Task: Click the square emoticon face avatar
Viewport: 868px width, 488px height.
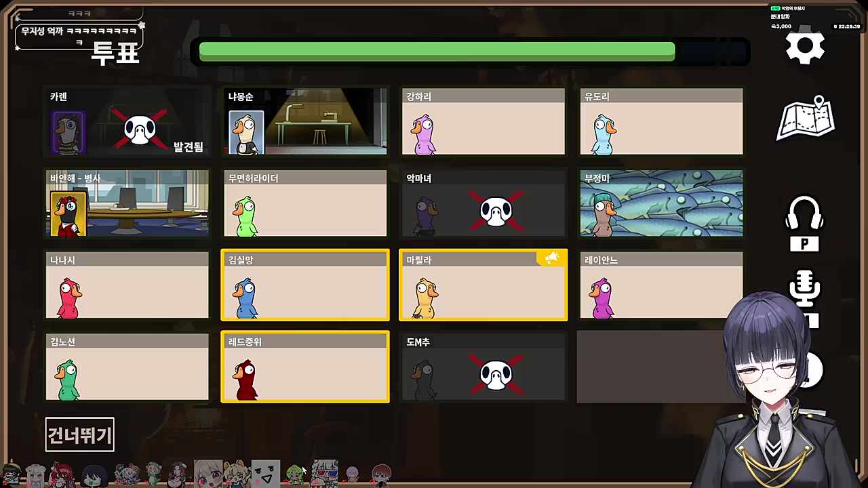Action: pos(265,474)
